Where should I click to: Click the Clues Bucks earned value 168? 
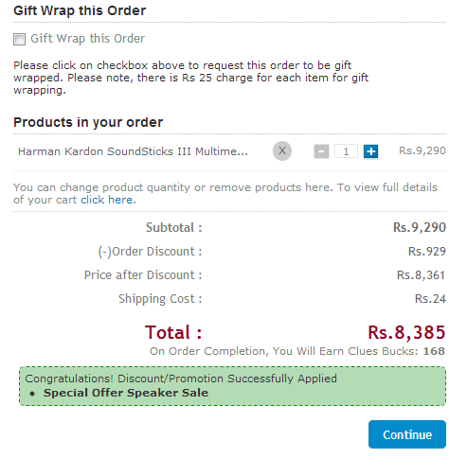[x=434, y=351]
